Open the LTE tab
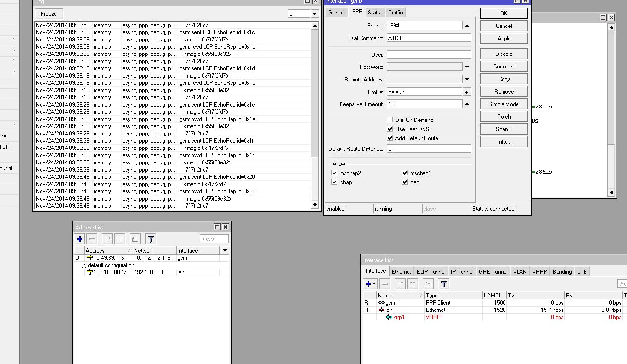Image resolution: width=627 pixels, height=364 pixels. (582, 272)
